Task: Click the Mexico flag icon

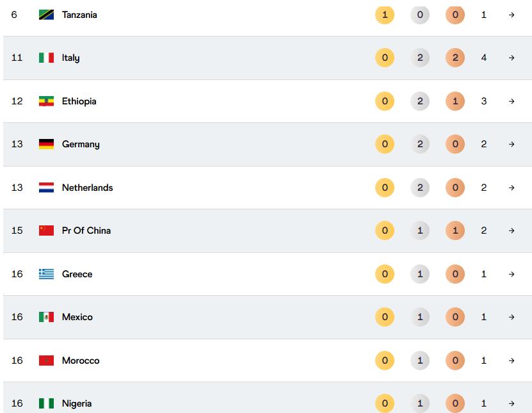Action: pyautogui.click(x=46, y=317)
